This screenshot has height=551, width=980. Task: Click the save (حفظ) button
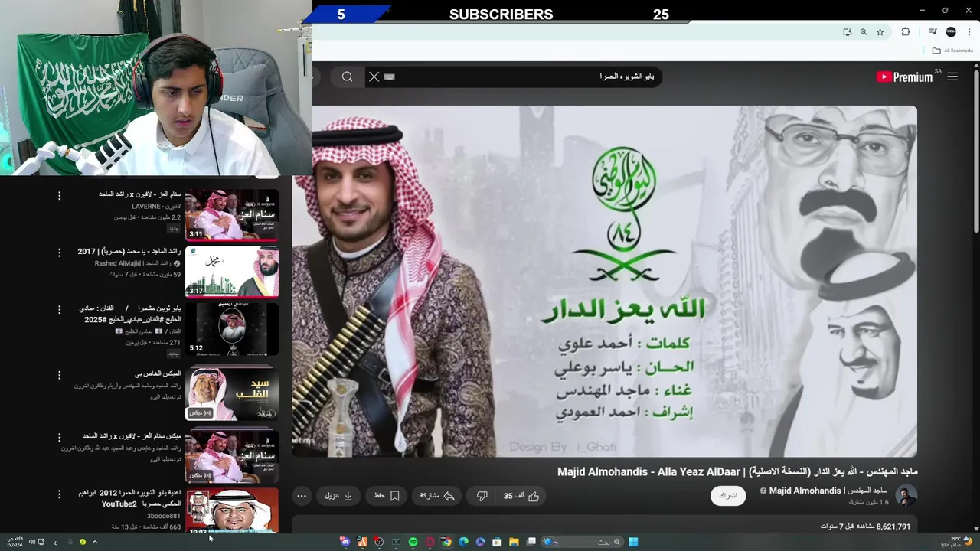(387, 496)
